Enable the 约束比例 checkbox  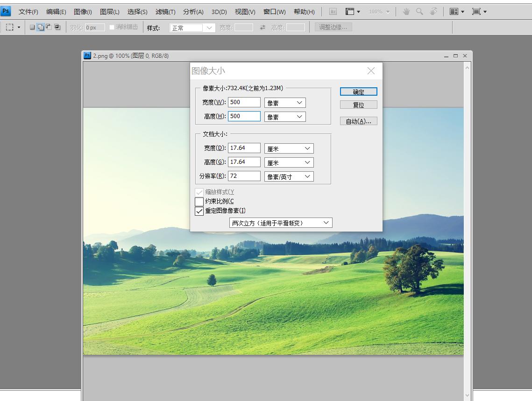[199, 202]
